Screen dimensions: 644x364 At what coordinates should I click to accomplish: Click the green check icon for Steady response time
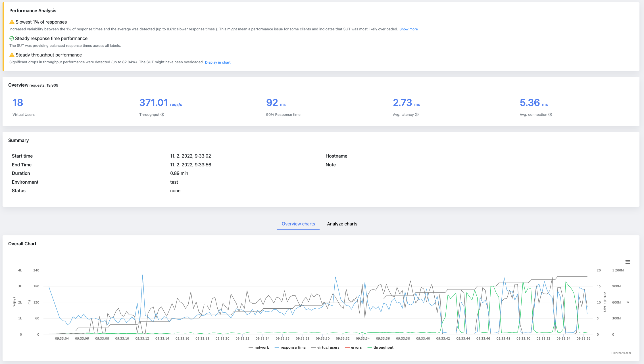[12, 38]
